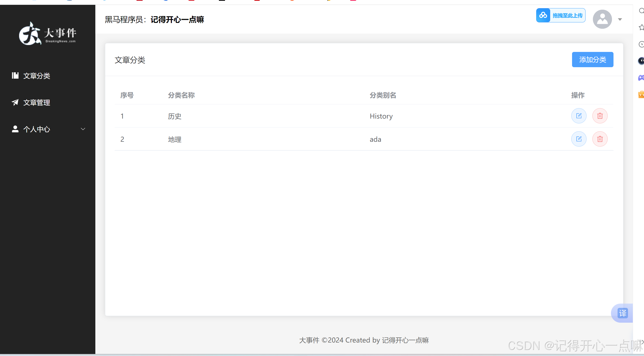Click the user avatar in the header
644x356 pixels.
pos(602,19)
